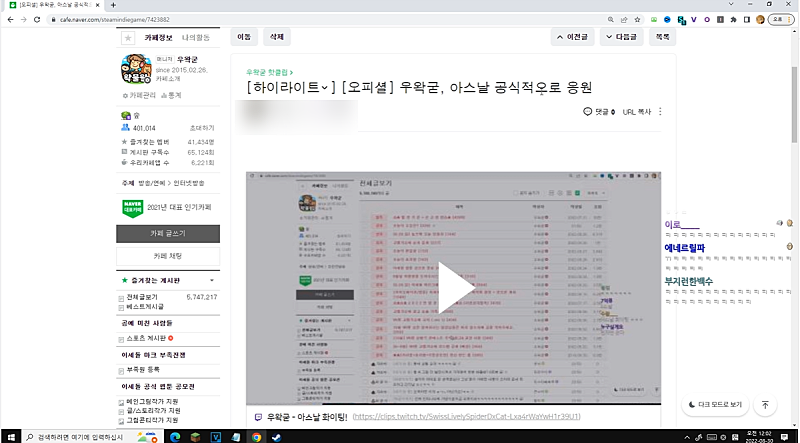
Task: Click the 카페 글쓰기 button
Action: (x=168, y=234)
